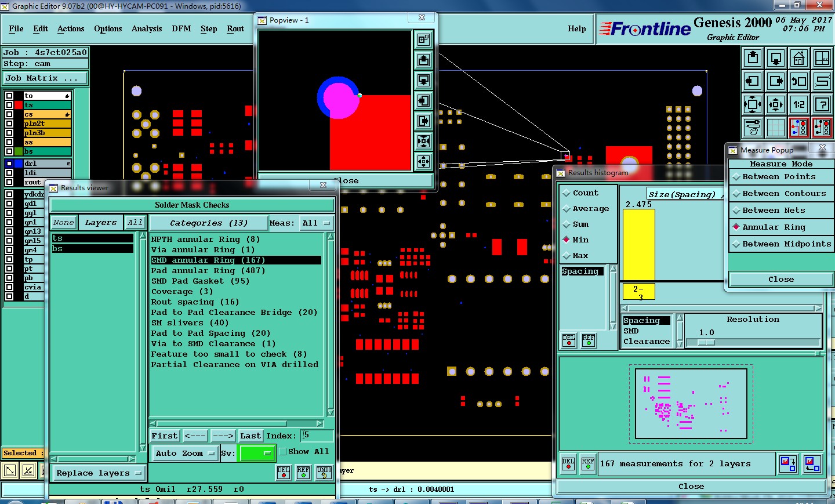Close the Measure Popup via Close button
Image resolution: width=835 pixels, height=504 pixels.
click(x=781, y=280)
